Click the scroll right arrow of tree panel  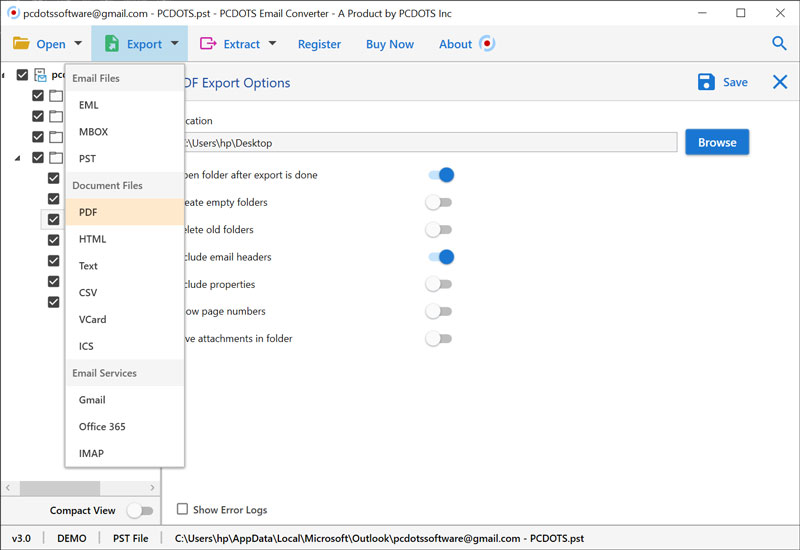(x=152, y=488)
